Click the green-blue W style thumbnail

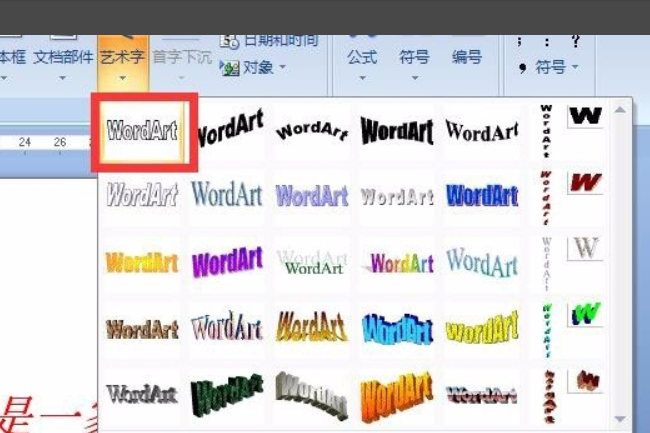click(x=585, y=315)
